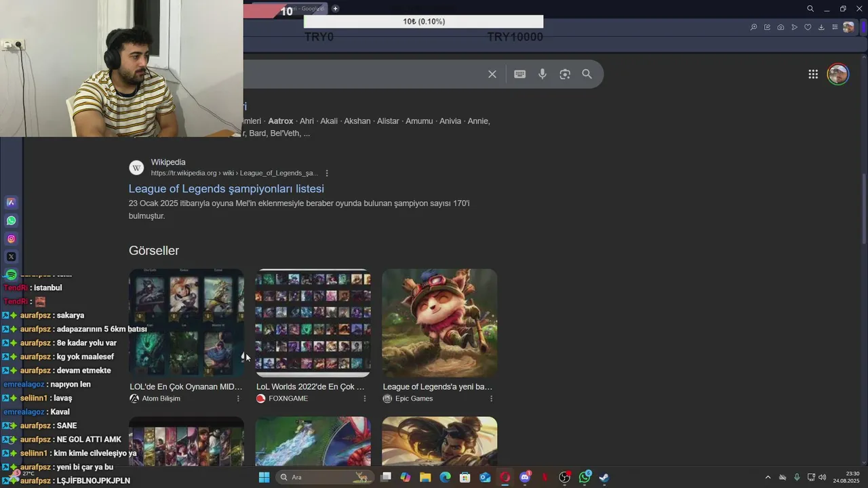Open Steam from the taskbar

604,477
